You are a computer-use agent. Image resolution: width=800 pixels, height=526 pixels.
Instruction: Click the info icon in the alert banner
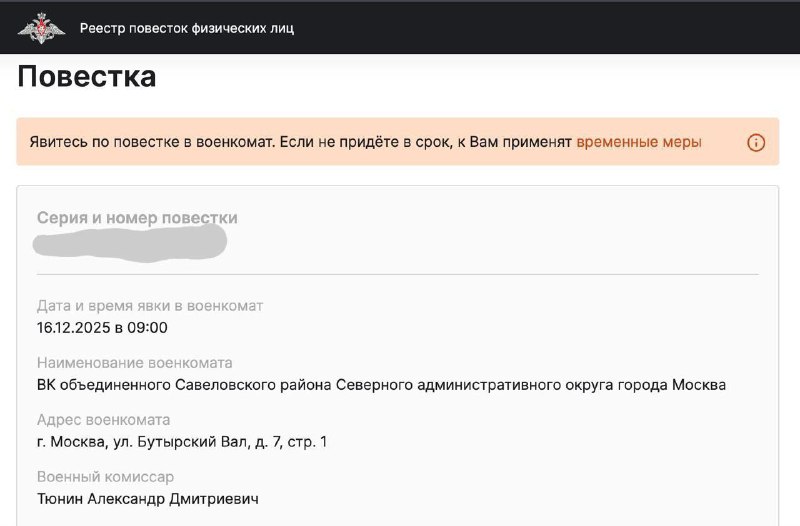[x=756, y=143]
